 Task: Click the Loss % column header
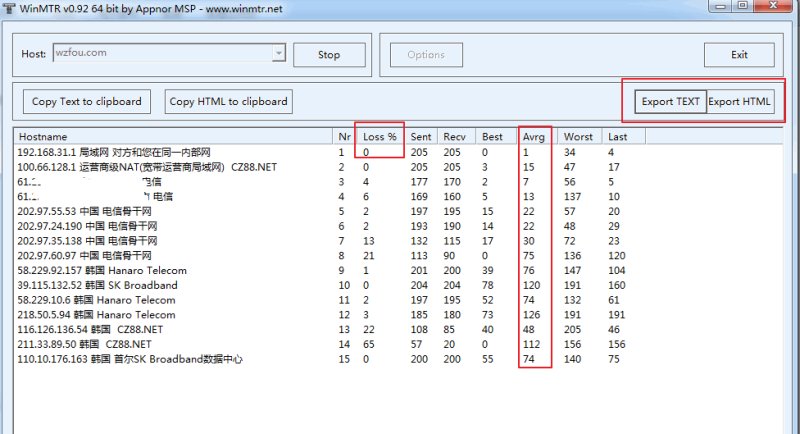point(380,137)
